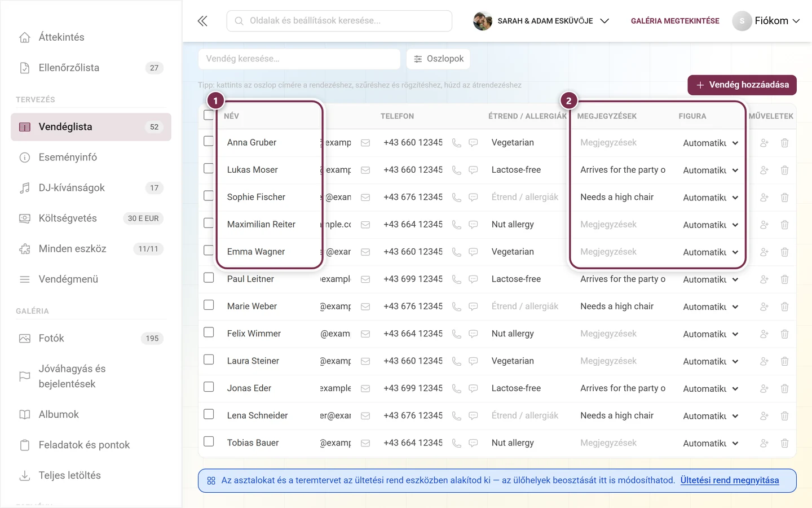
Task: Select Laura Steiner's row checkbox
Action: [209, 360]
